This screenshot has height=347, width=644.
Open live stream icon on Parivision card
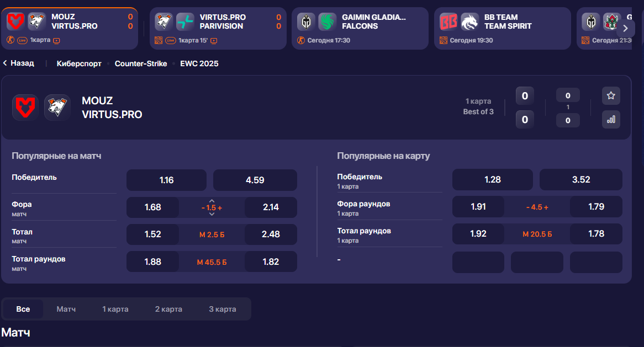tap(214, 41)
